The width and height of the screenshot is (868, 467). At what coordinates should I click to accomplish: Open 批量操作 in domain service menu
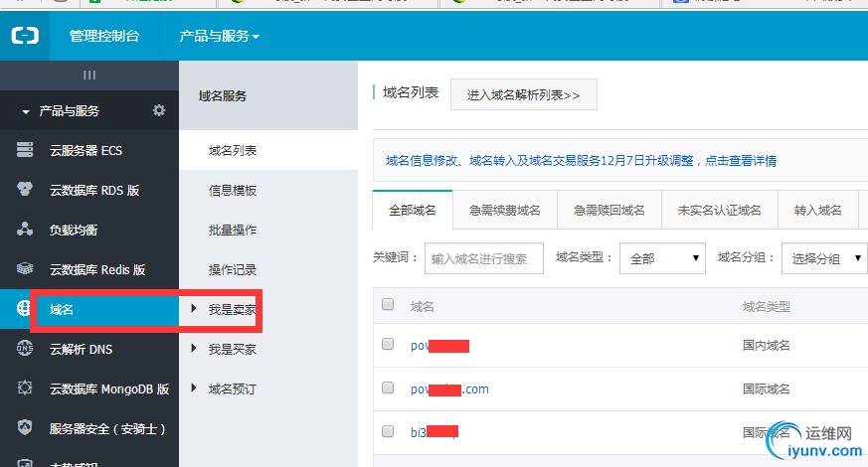coord(233,230)
